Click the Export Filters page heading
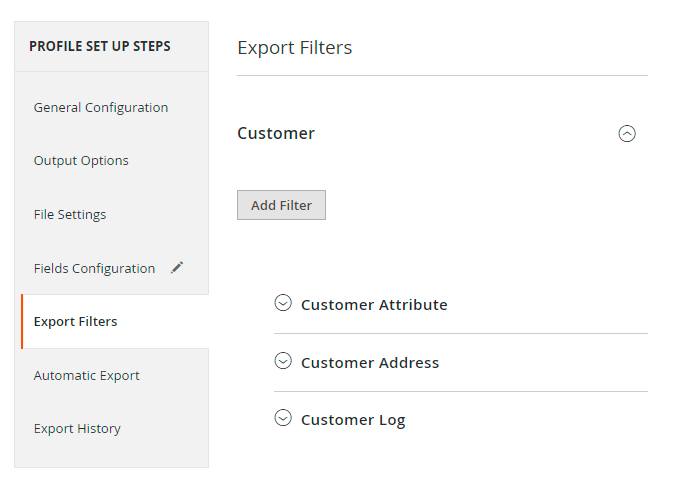This screenshot has height=494, width=685. click(294, 47)
